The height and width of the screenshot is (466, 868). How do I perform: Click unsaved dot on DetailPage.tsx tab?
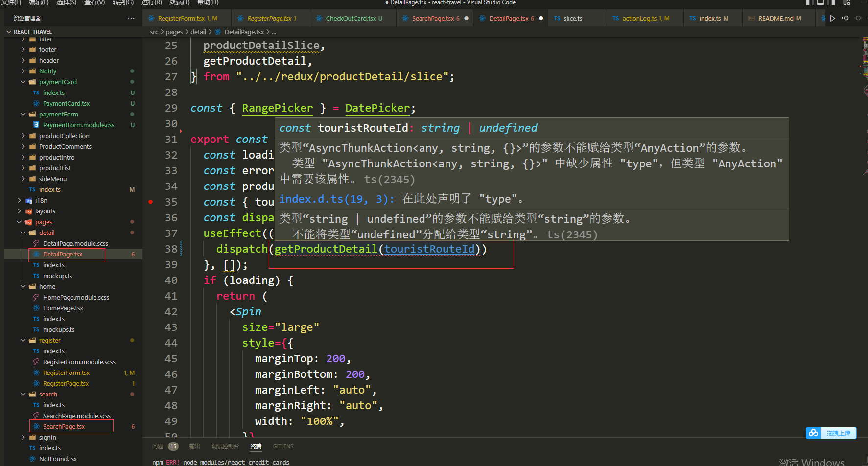pos(541,18)
